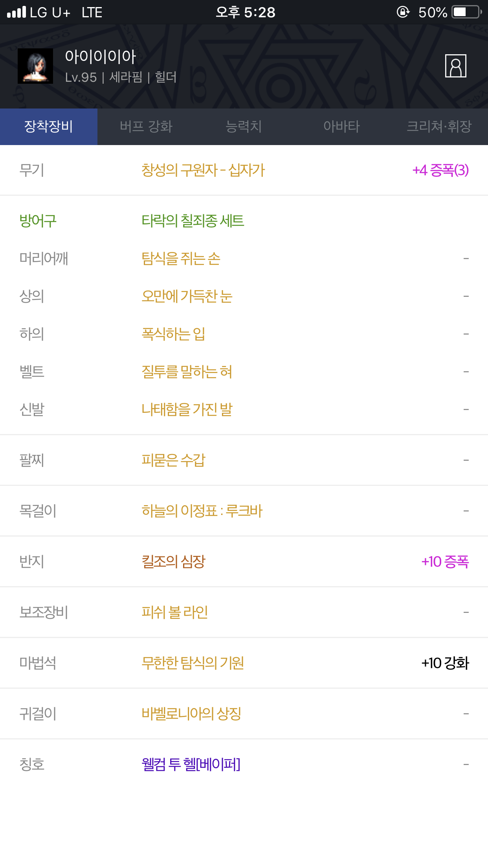Open armor set 타락의 칠죄종 세트
Screen dimensions: 488x868
[193, 221]
